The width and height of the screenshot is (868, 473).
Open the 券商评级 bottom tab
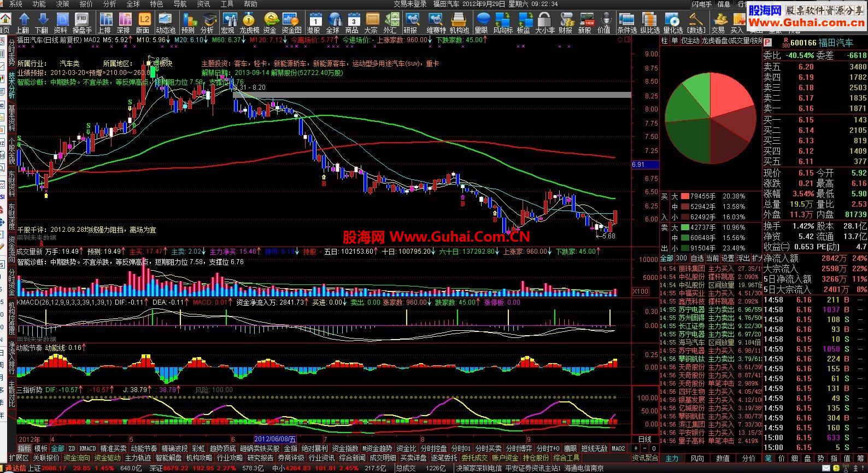[291, 458]
